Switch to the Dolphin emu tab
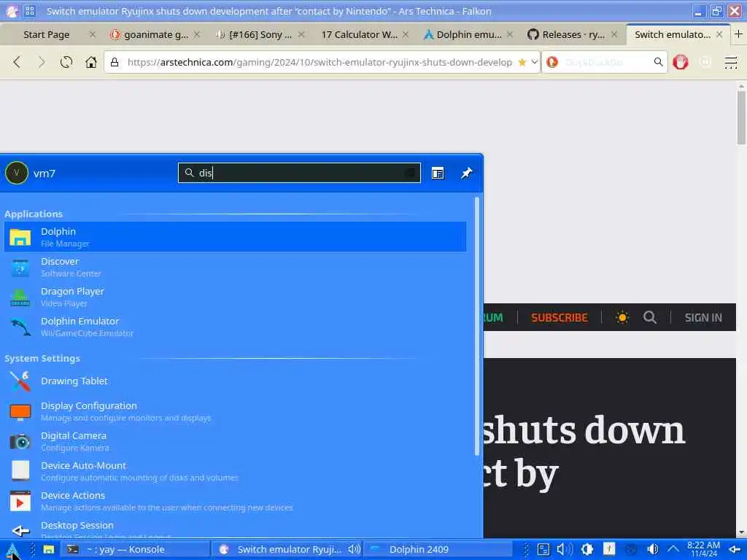Screen dimensions: 747x560 click(x=469, y=34)
